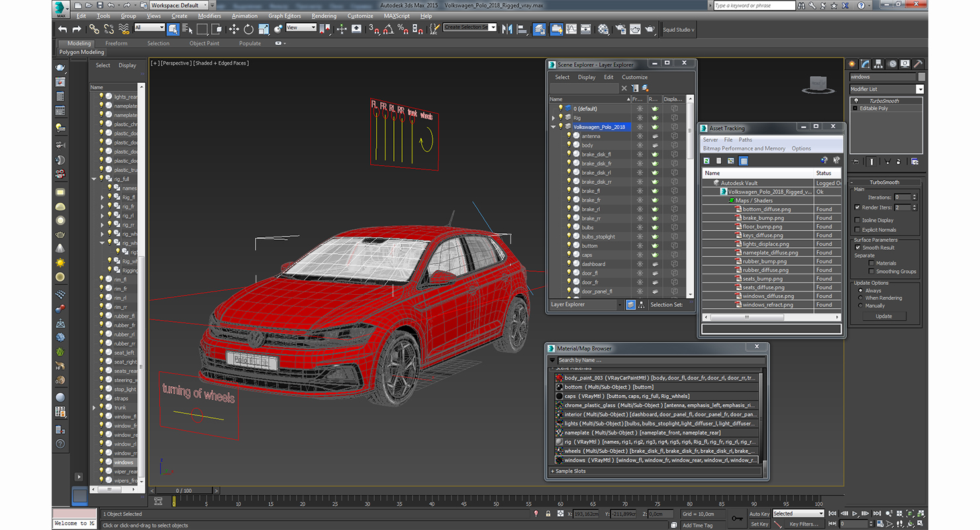
Task: Enable Explicit Normals checkbox
Action: click(857, 230)
